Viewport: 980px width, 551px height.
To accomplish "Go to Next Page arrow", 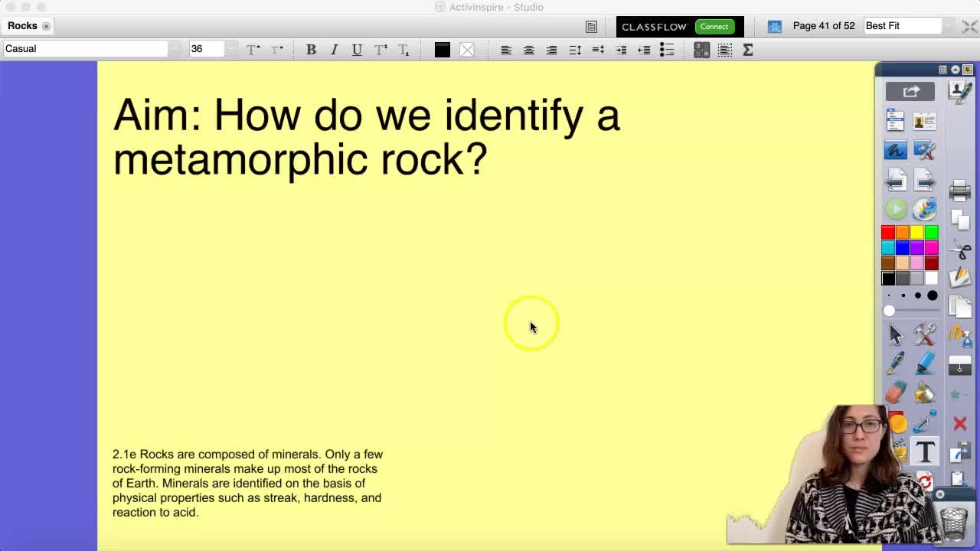I will coord(924,180).
